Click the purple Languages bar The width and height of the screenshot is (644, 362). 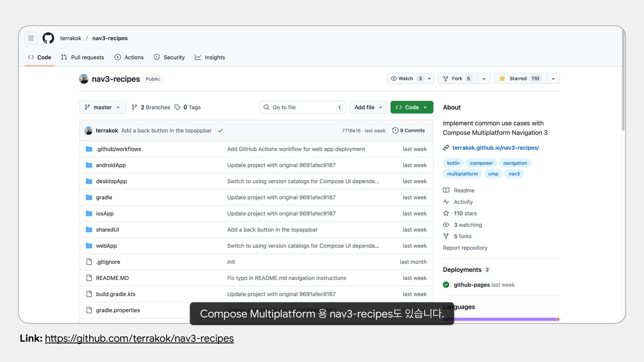[503, 319]
